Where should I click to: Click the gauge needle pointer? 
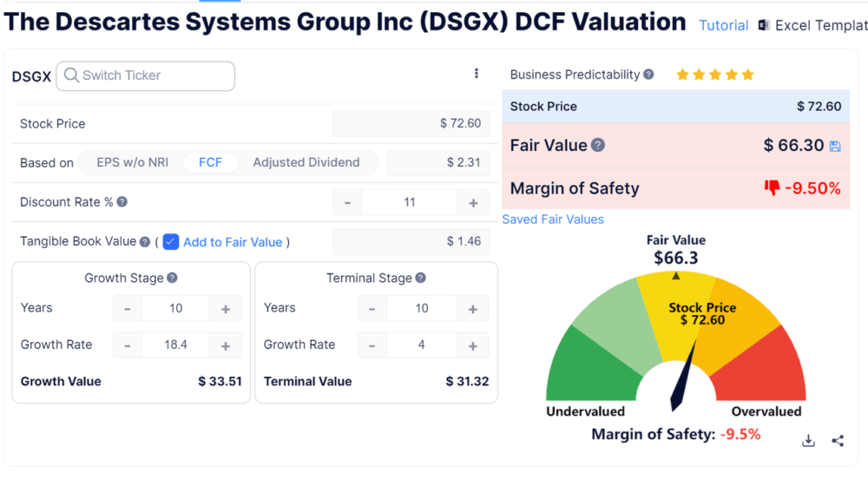682,377
